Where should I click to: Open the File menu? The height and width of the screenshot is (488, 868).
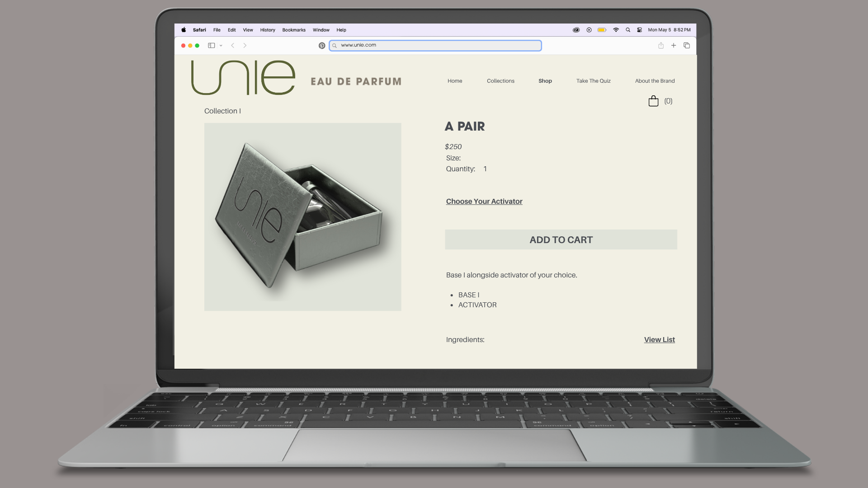tap(217, 30)
